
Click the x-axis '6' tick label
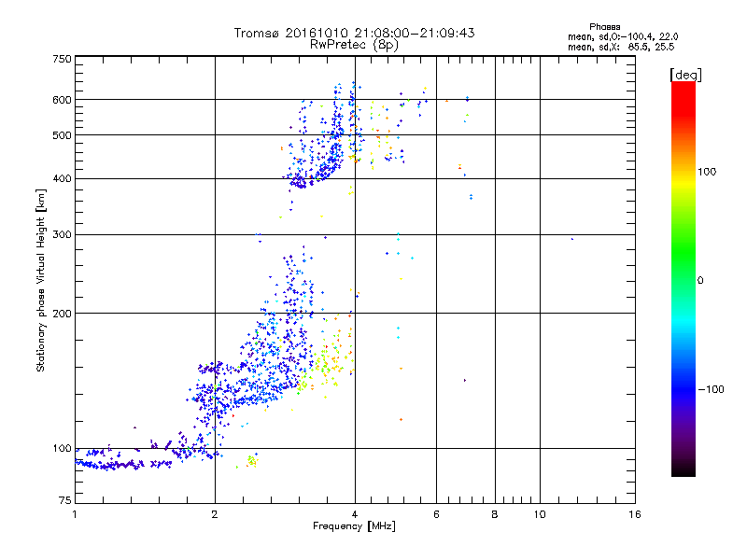point(436,514)
